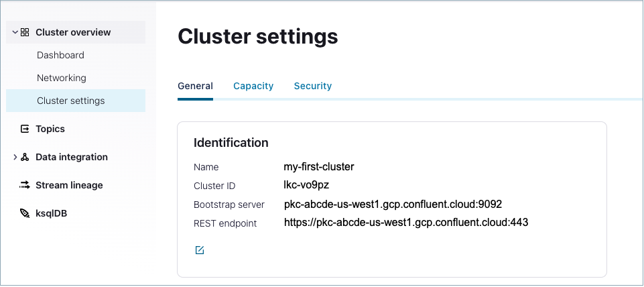Go to Networking in sidebar
This screenshot has width=644, height=287.
click(x=62, y=78)
